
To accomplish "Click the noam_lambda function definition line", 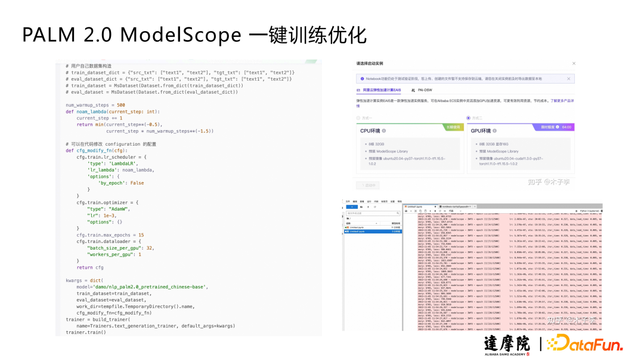I will (113, 112).
